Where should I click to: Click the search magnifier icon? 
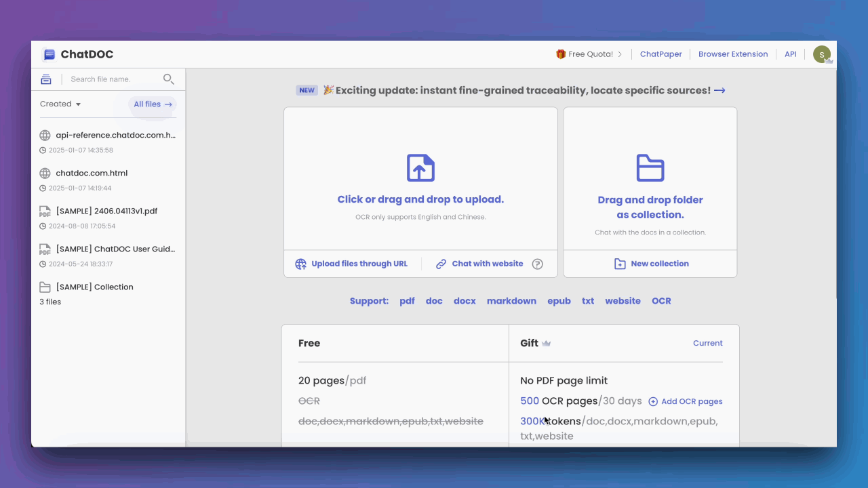168,79
